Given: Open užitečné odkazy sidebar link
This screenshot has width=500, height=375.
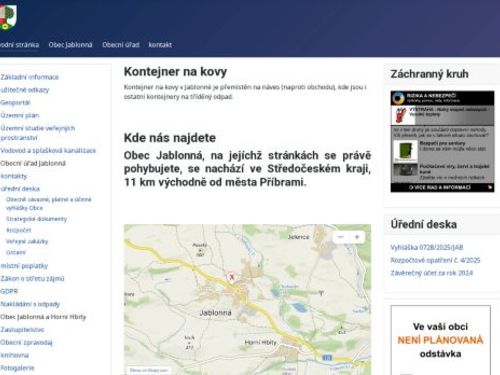Looking at the screenshot, I should 25,90.
